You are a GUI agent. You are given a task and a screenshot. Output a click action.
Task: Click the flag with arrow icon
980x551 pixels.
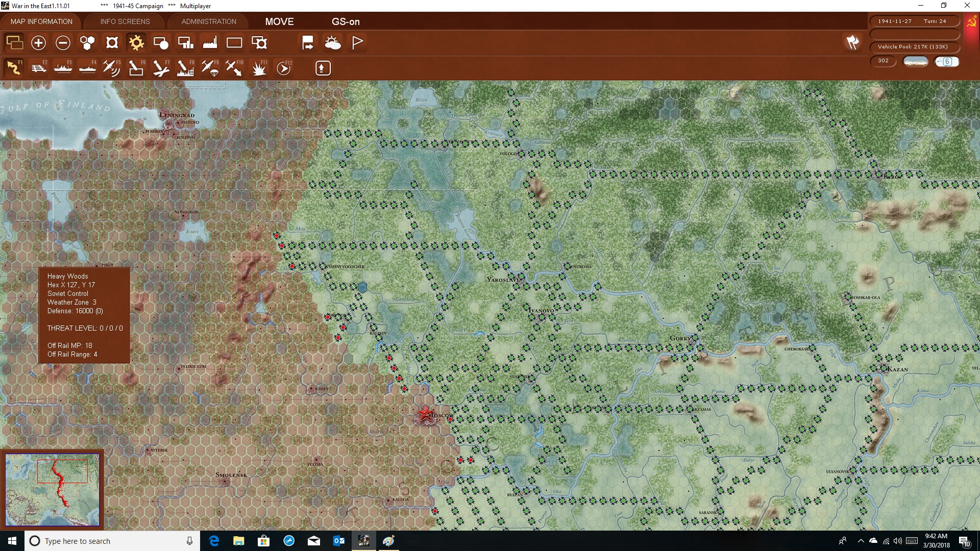[x=308, y=43]
